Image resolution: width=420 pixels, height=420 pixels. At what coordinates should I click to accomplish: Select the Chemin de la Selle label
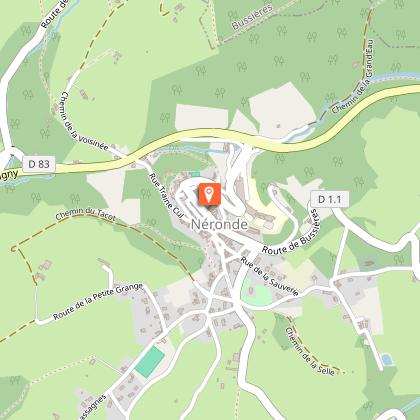310,351
